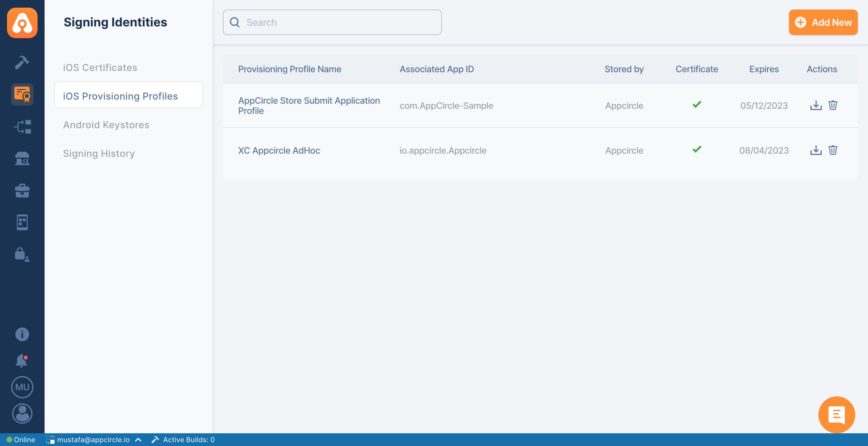Open the MU organization avatar
The image size is (868, 446).
tap(22, 387)
